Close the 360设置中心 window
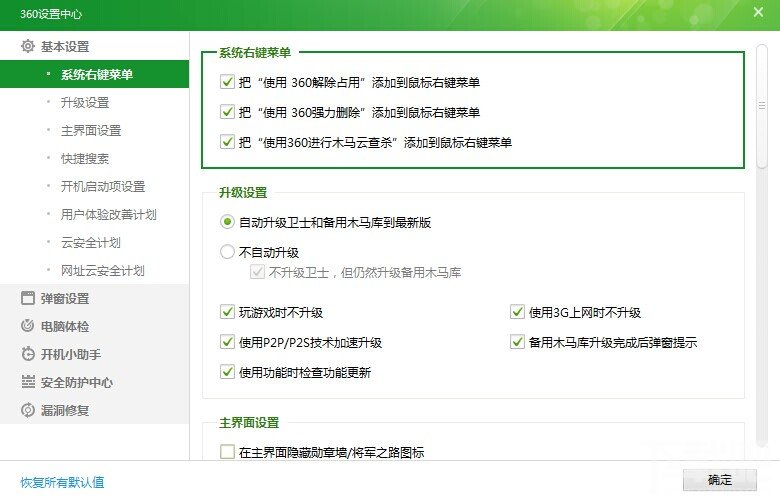The width and height of the screenshot is (780, 500). pos(758,12)
